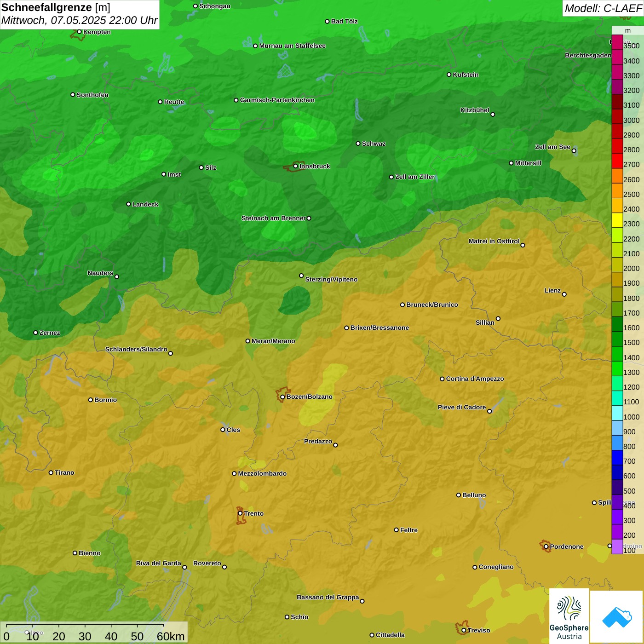The height and width of the screenshot is (644, 644).
Task: Select the 100 m purple legend swatch
Action: pyautogui.click(x=617, y=546)
